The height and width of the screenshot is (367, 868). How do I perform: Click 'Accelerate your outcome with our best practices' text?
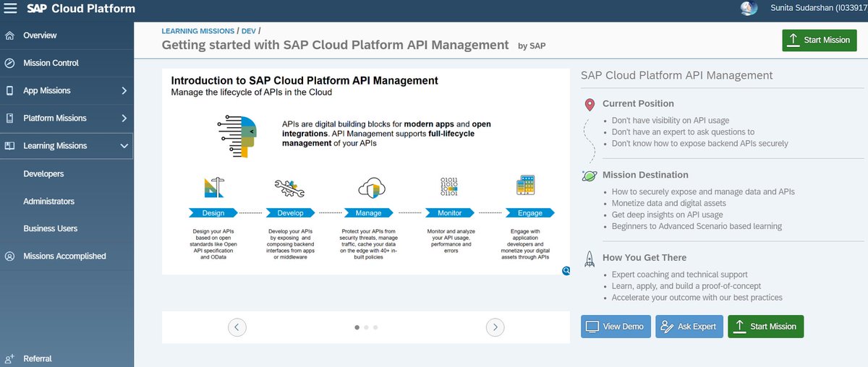click(x=697, y=298)
